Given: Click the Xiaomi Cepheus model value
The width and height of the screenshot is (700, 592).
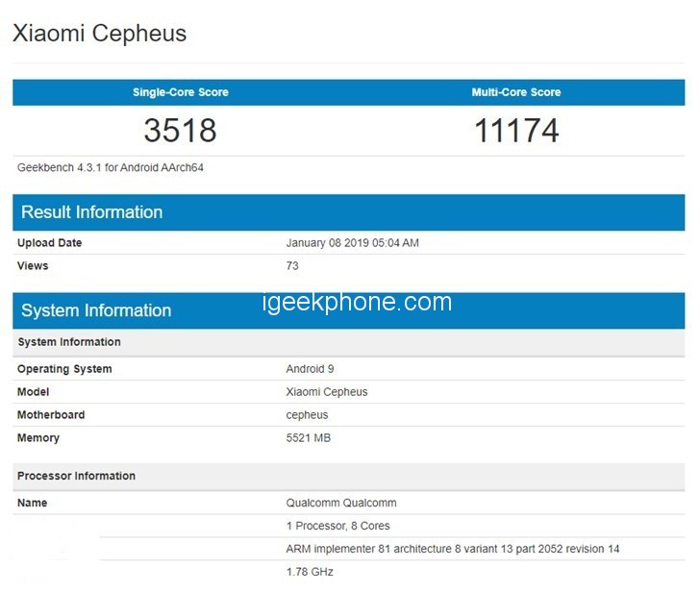Looking at the screenshot, I should pyautogui.click(x=327, y=392).
